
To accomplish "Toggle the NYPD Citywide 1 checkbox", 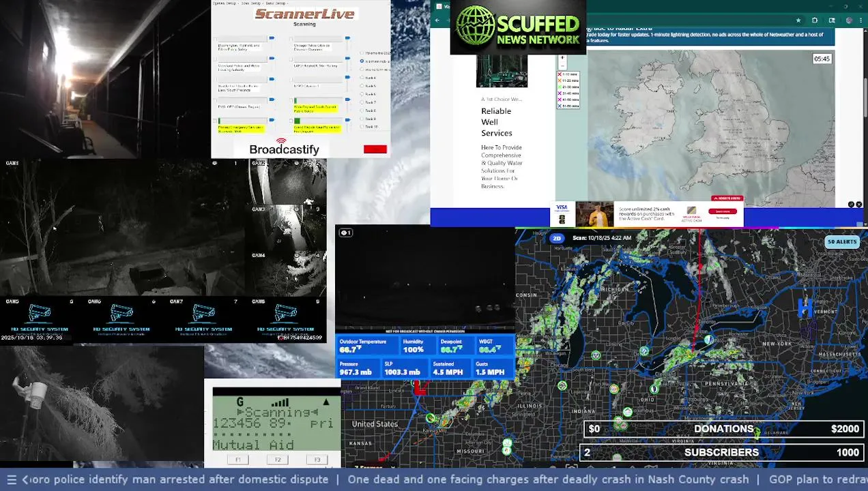I will point(291,80).
